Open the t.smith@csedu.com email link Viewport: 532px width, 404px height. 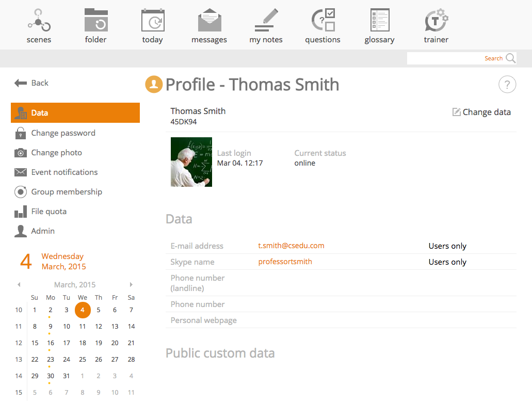[x=291, y=246]
